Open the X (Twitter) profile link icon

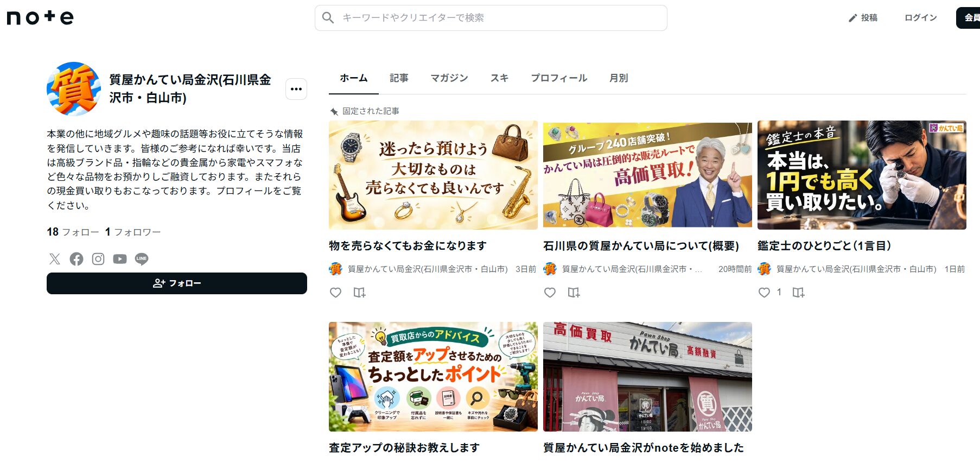(55, 259)
